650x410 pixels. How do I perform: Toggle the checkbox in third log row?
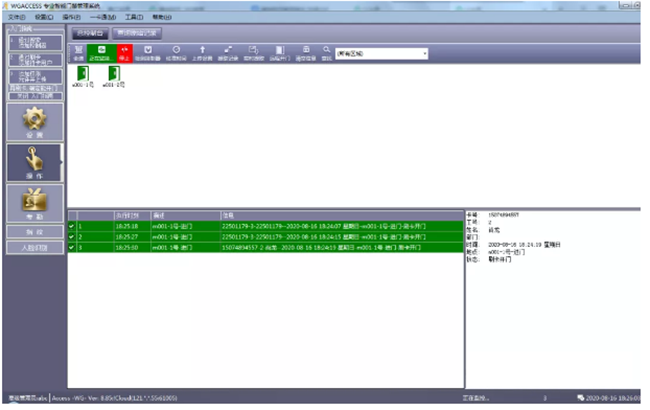[71, 247]
